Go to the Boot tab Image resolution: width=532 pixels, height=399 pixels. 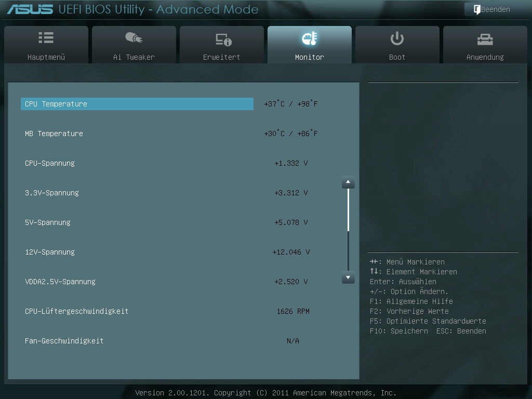click(397, 45)
